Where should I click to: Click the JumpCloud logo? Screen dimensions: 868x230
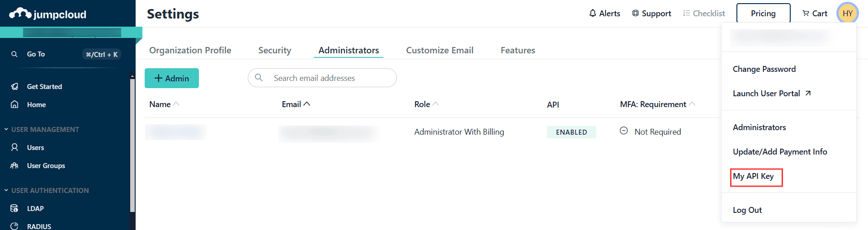click(x=47, y=14)
